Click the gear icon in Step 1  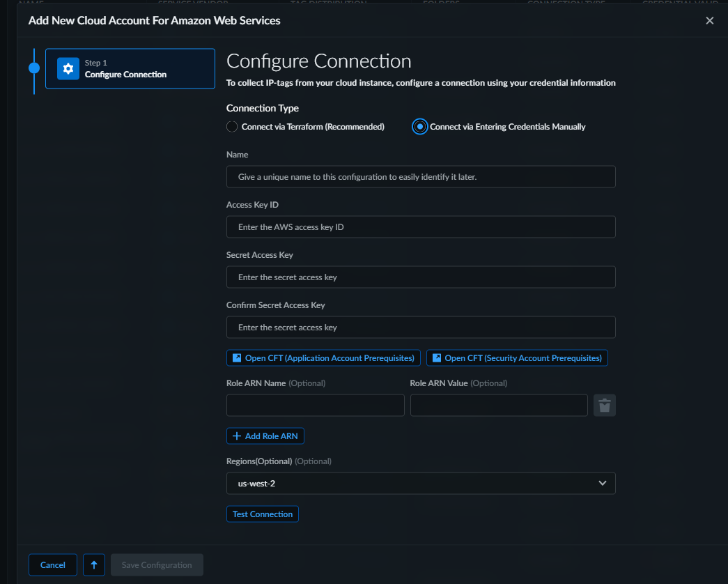[68, 68]
